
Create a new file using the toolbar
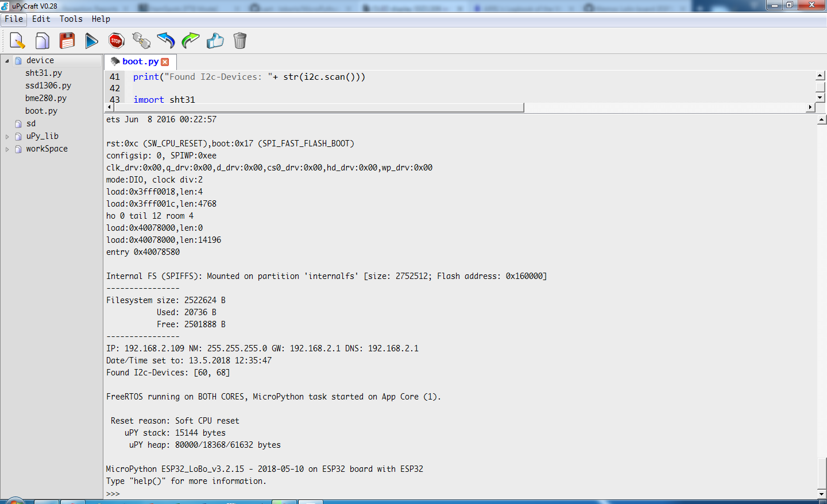tap(16, 40)
